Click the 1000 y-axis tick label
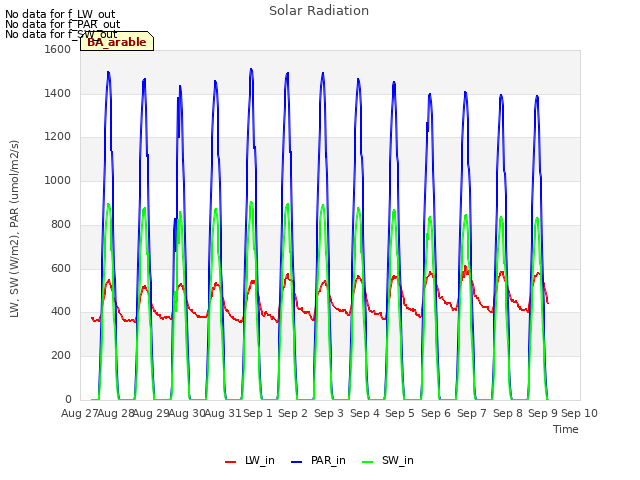The height and width of the screenshot is (480, 640). tap(58, 180)
